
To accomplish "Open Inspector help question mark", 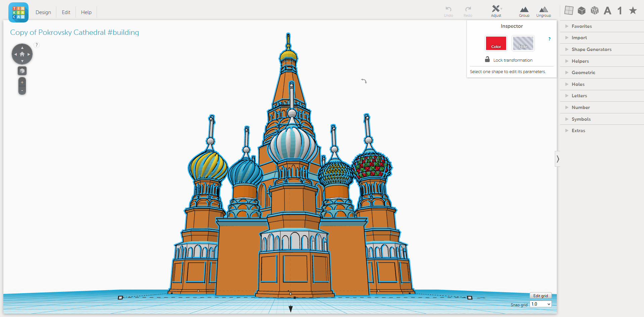I will (x=549, y=39).
